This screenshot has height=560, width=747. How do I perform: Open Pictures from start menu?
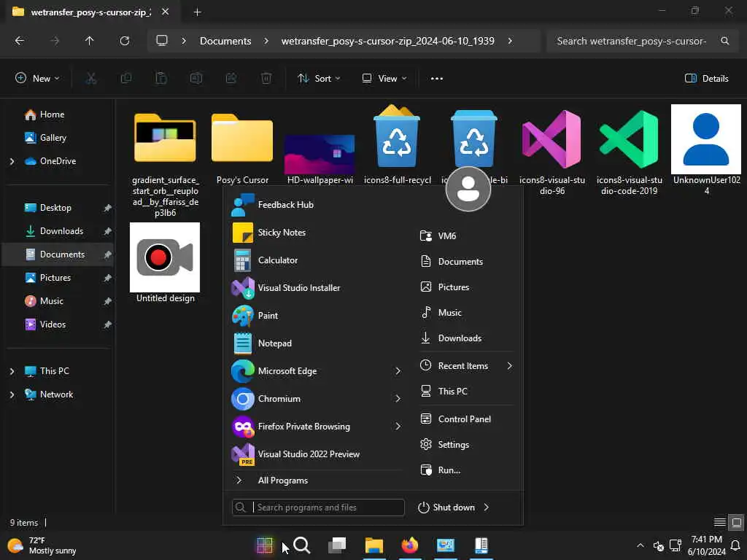click(466, 287)
